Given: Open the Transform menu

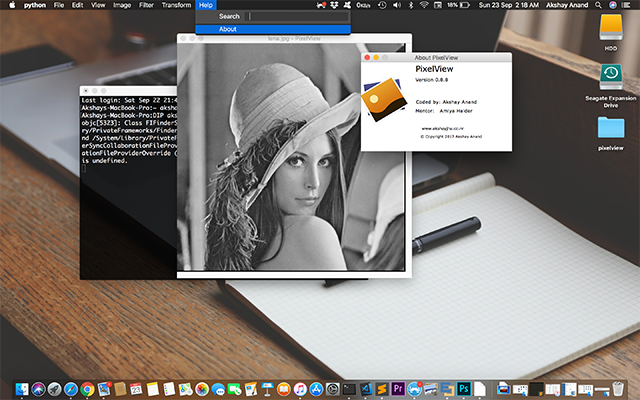Looking at the screenshot, I should pos(176,5).
